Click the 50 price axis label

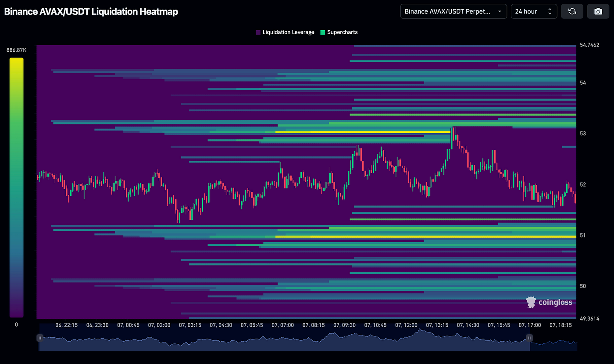583,286
